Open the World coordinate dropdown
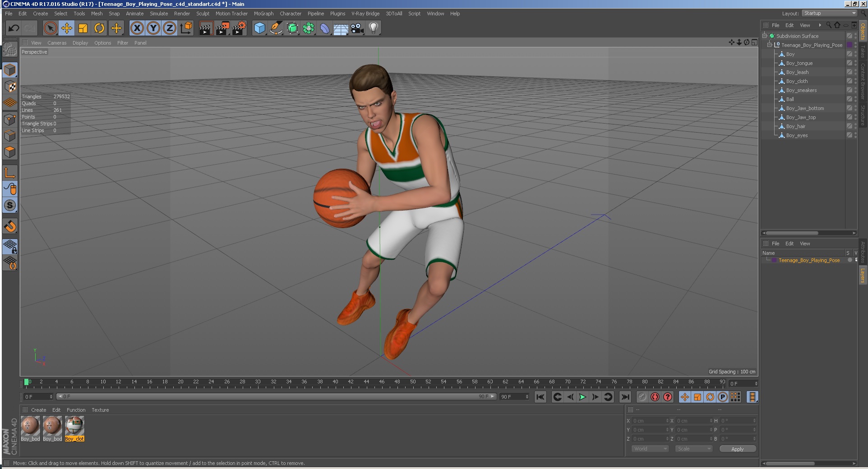This screenshot has height=469, width=868. [x=650, y=449]
